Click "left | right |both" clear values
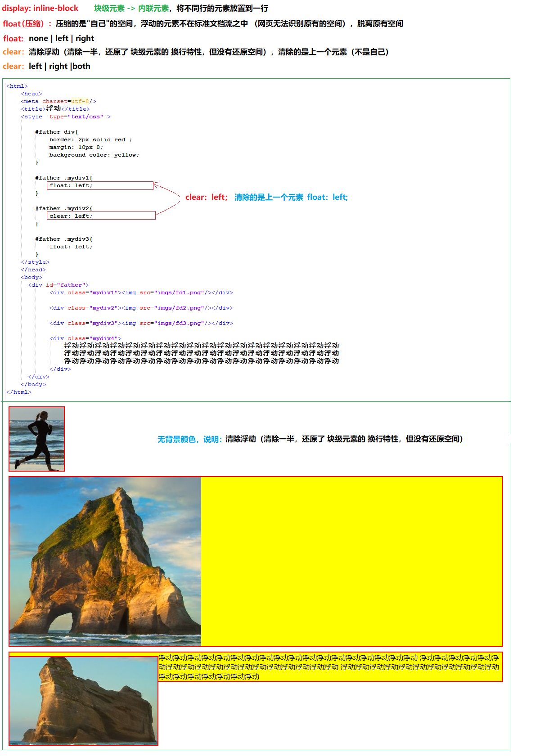Viewport: 540px width, 756px height. coord(59,66)
